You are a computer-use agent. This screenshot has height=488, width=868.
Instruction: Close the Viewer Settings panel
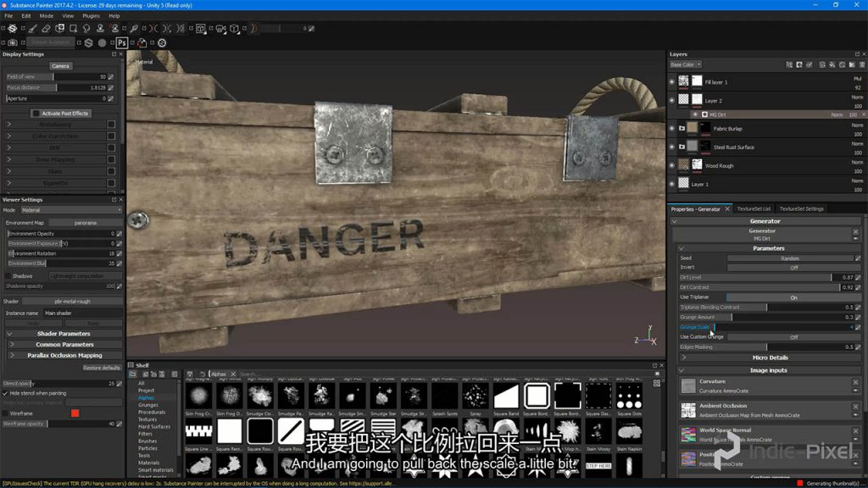click(120, 200)
